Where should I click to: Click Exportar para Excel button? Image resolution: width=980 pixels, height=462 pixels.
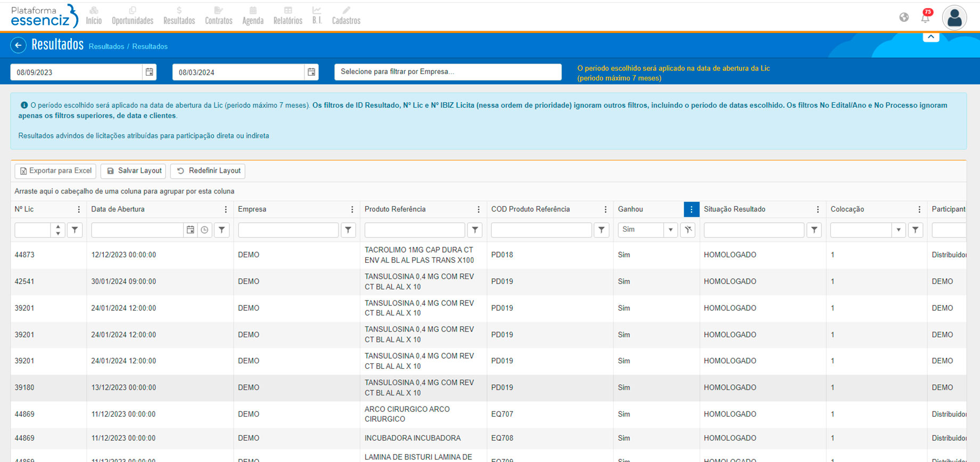tap(55, 171)
